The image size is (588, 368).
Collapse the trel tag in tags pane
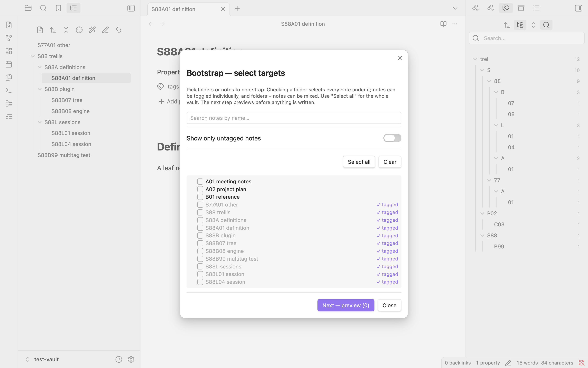[x=475, y=59]
